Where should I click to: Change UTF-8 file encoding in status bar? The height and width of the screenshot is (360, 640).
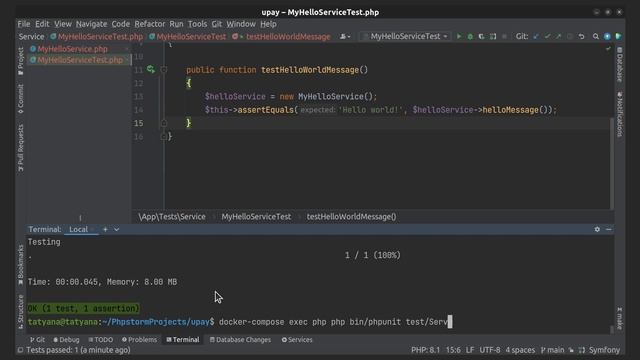(489, 350)
